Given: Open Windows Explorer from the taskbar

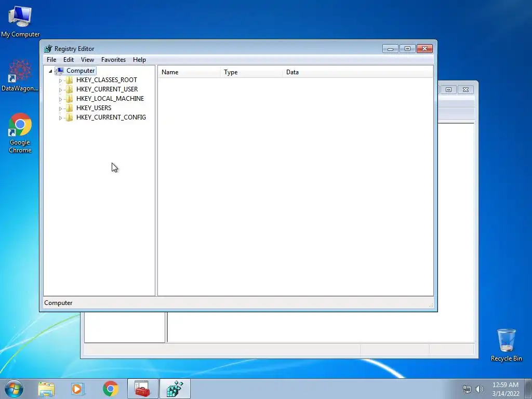Looking at the screenshot, I should (x=46, y=389).
